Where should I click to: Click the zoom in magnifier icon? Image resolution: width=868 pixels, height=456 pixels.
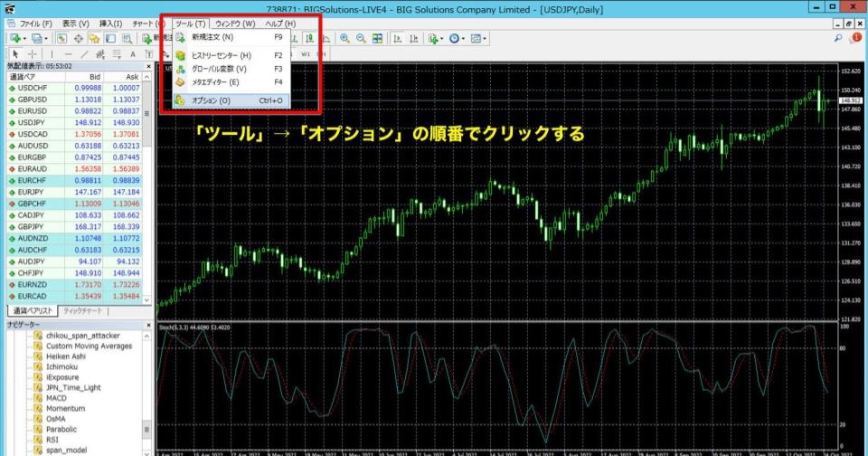pyautogui.click(x=344, y=39)
